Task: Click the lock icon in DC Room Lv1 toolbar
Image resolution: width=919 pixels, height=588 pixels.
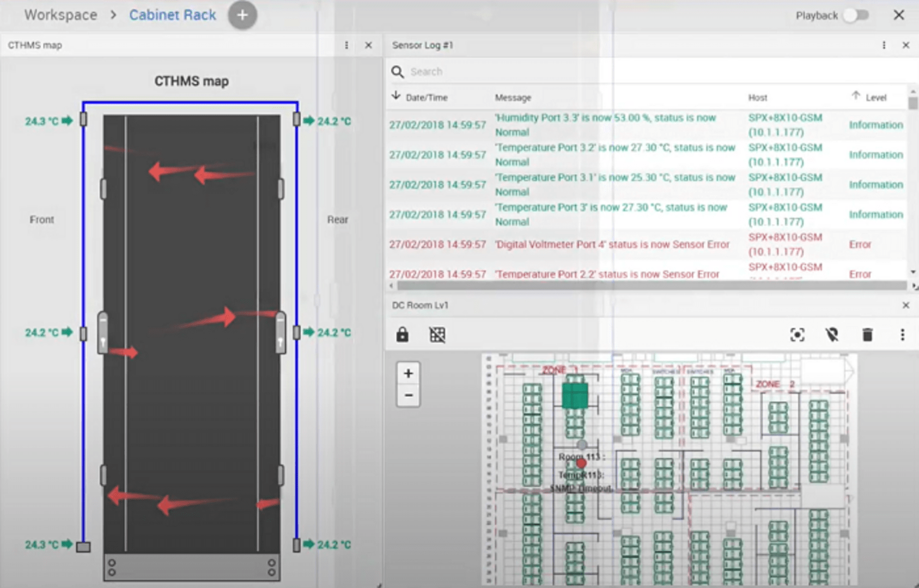Action: pyautogui.click(x=402, y=334)
